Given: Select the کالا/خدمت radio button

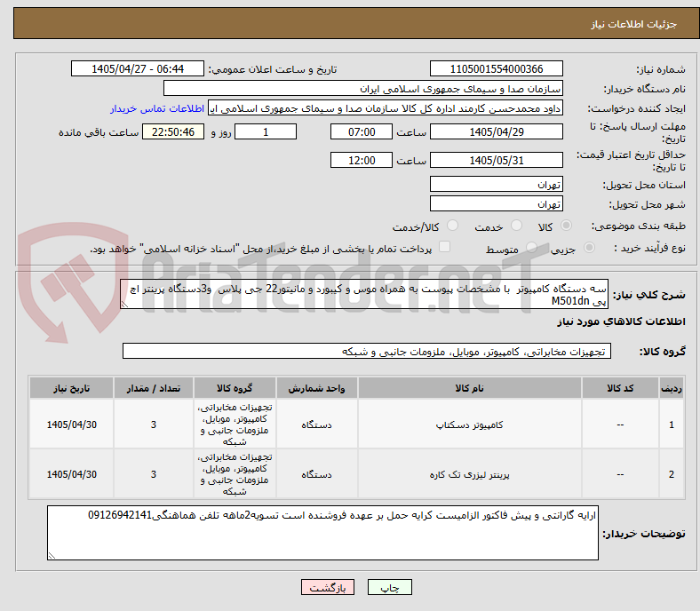Looking at the screenshot, I should tap(453, 226).
